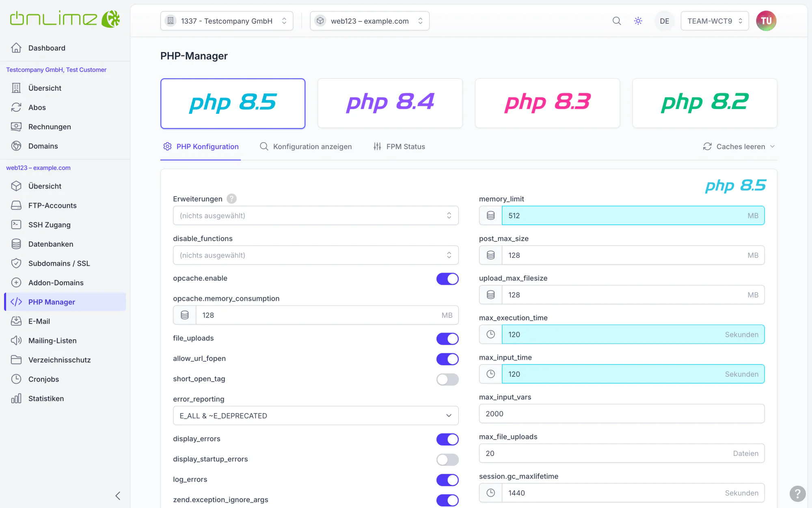Click the Dashboard home icon
This screenshot has height=508, width=812.
(16, 48)
